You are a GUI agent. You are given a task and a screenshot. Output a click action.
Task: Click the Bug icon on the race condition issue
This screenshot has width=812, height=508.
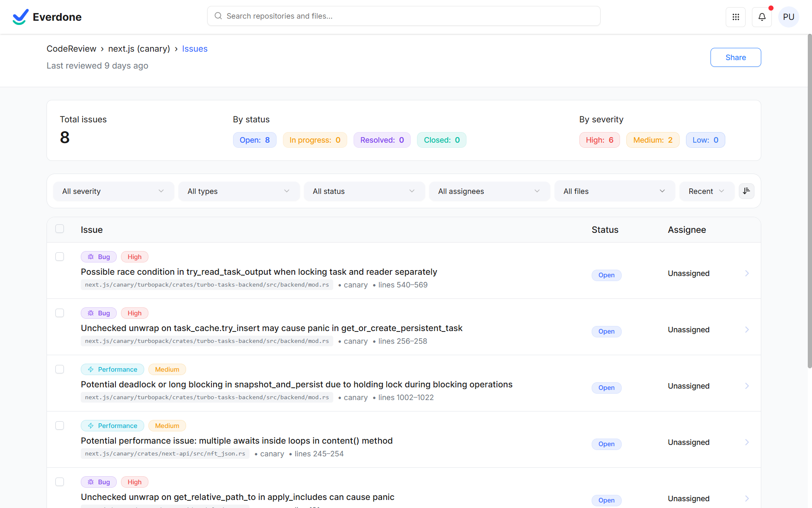90,257
